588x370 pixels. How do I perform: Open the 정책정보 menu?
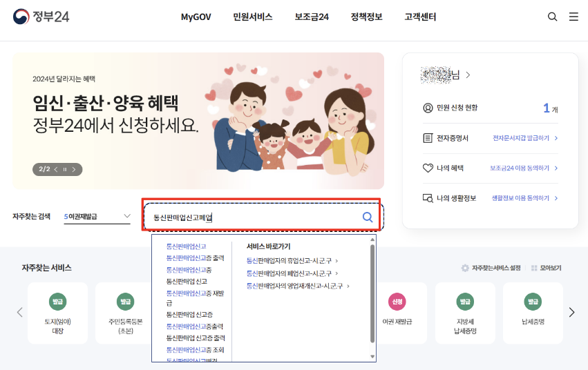pyautogui.click(x=366, y=17)
